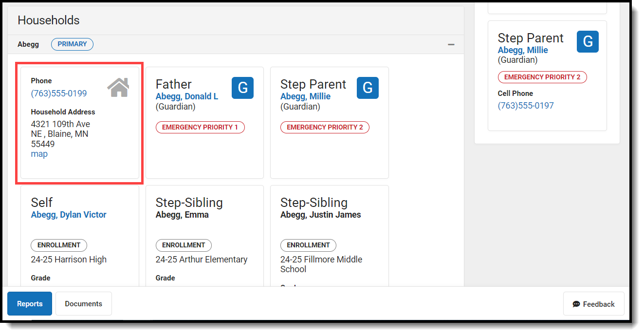The image size is (644, 335).
Task: Click the Emergency Priority 1 badge
Action: [x=200, y=128]
